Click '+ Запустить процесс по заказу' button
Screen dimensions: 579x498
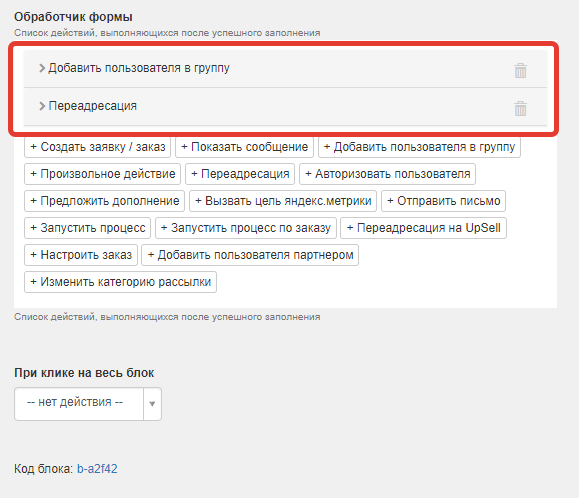click(x=246, y=228)
